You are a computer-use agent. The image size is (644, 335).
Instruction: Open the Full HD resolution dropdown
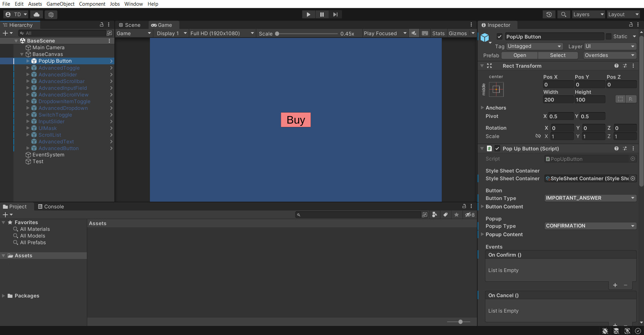pos(222,33)
